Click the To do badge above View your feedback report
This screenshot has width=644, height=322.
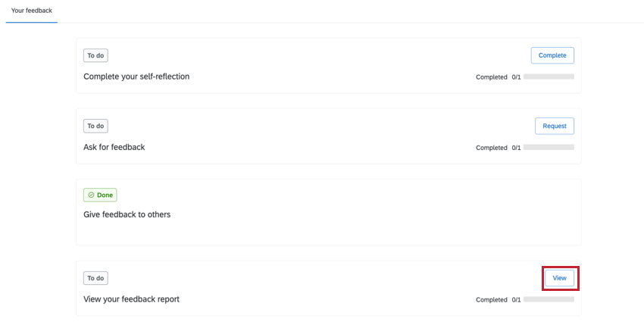95,278
